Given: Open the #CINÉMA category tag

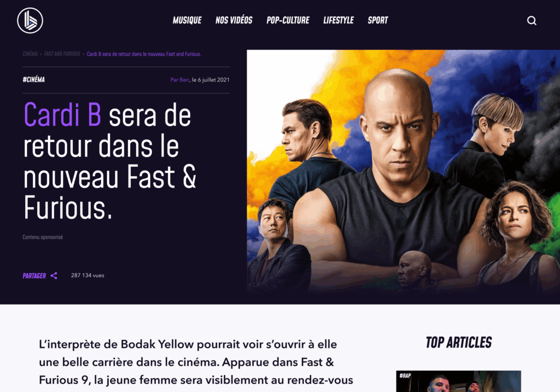Looking at the screenshot, I should click(x=33, y=80).
